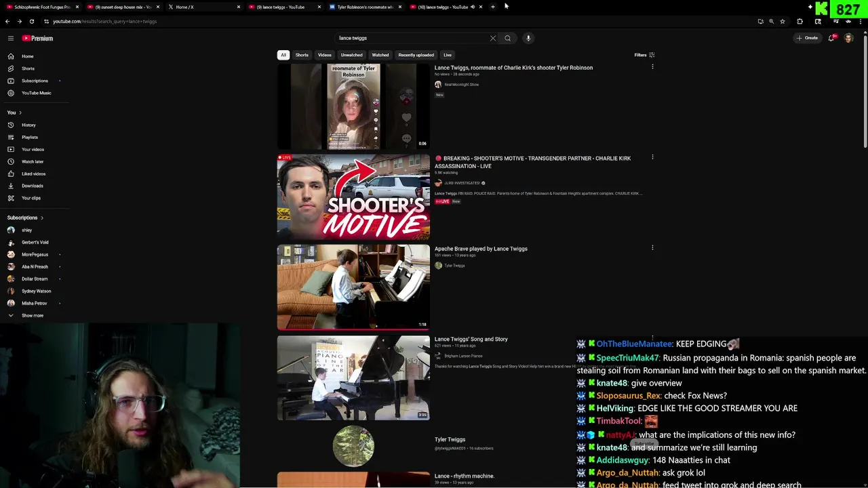Click the magnifying glass search button
The image size is (868, 488).
click(507, 38)
